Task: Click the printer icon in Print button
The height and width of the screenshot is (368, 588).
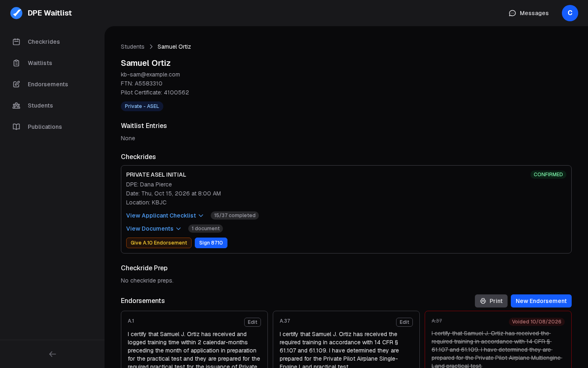Action: pos(483,301)
